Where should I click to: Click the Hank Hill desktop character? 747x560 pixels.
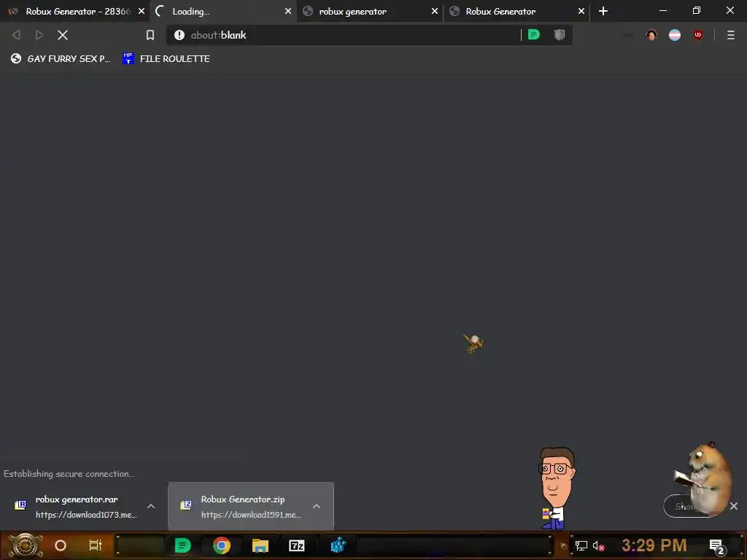[555, 489]
